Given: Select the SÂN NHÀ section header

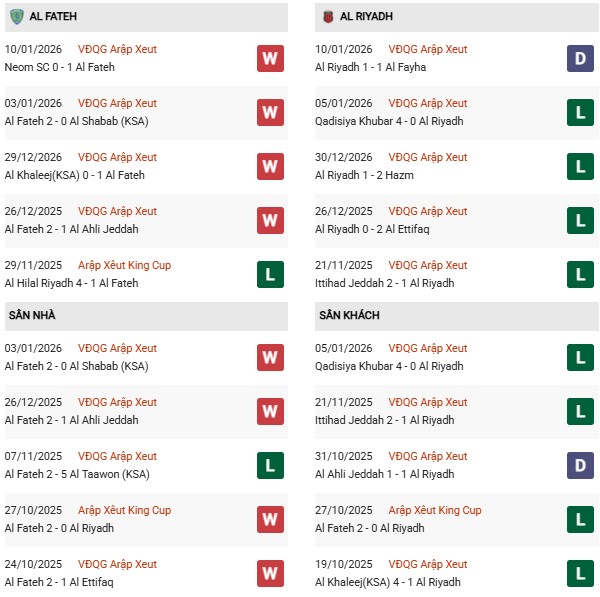Looking at the screenshot, I should [x=32, y=315].
